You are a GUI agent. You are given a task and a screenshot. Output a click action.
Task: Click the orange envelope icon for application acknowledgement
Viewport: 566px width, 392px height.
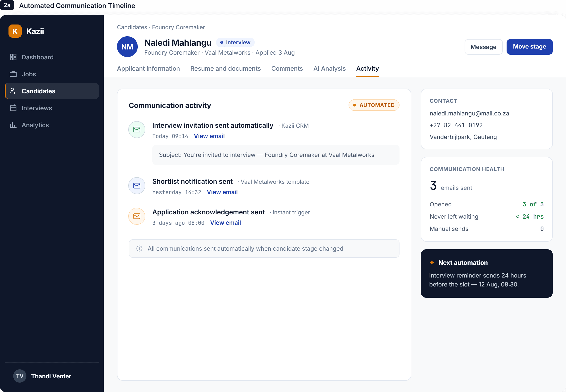tap(137, 216)
